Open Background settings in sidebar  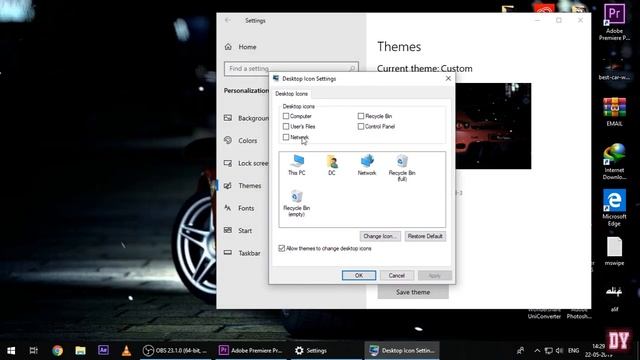click(x=246, y=118)
